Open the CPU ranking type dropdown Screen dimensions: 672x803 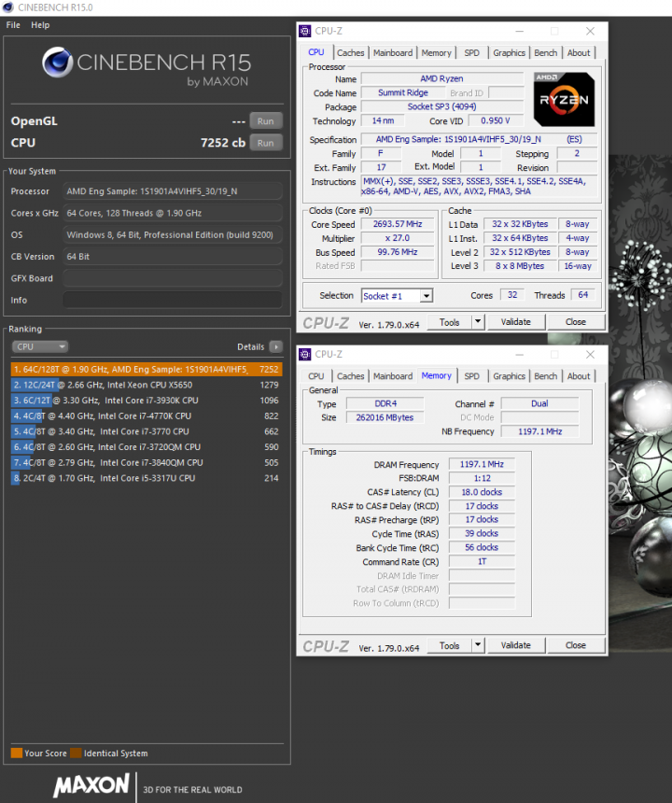[40, 346]
